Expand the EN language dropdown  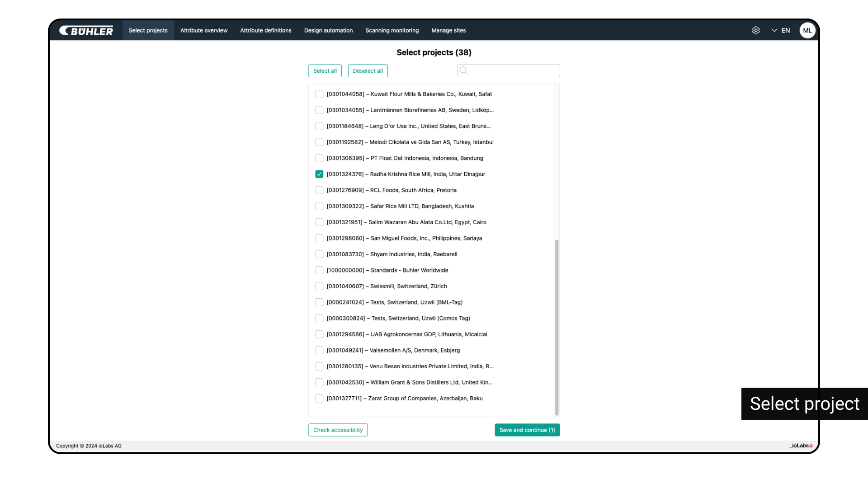coord(781,30)
